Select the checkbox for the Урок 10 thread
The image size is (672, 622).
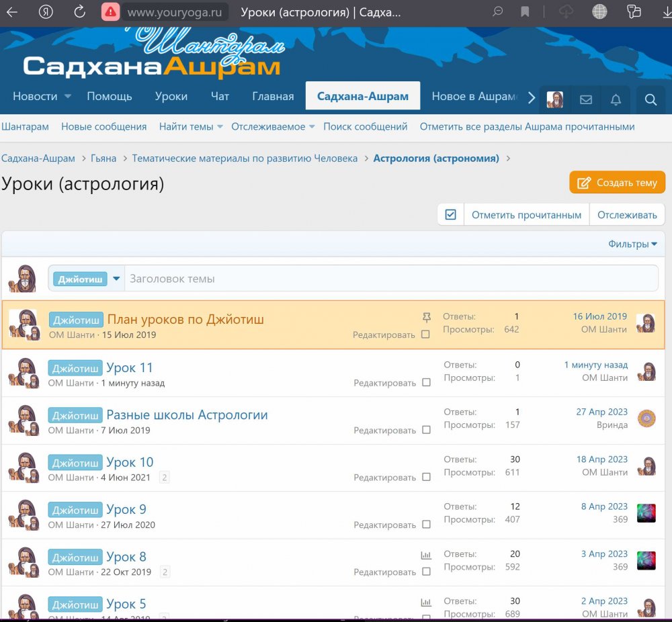[x=426, y=478]
